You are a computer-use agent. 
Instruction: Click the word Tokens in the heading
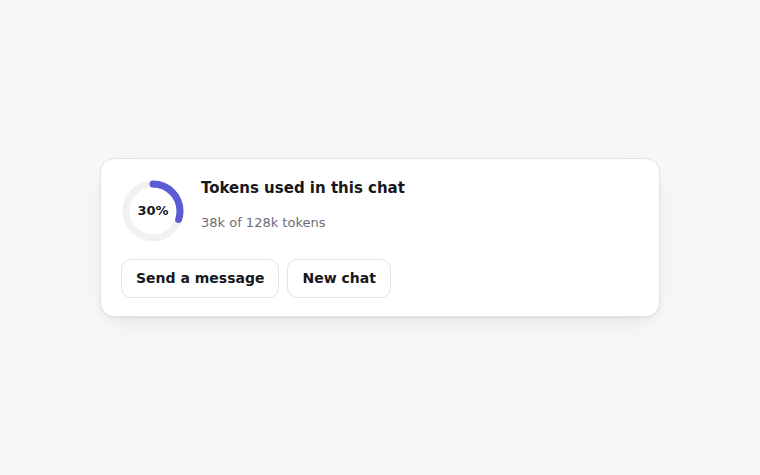coord(230,188)
